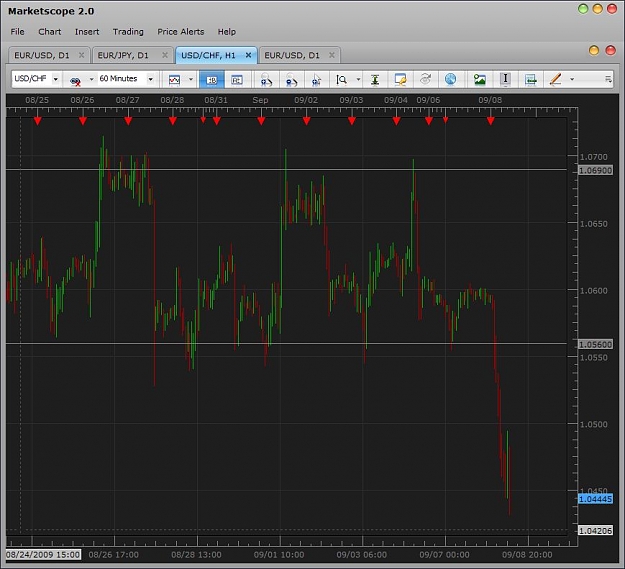Expand the 60 Minutes timeframe dropdown
Viewport: 625px width, 569px height.
tap(150, 79)
